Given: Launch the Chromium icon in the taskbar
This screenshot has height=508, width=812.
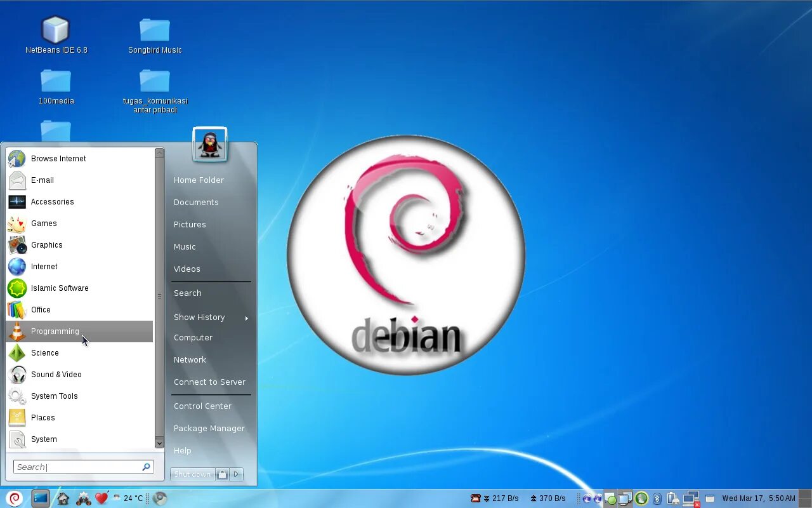Looking at the screenshot, I should [x=160, y=498].
